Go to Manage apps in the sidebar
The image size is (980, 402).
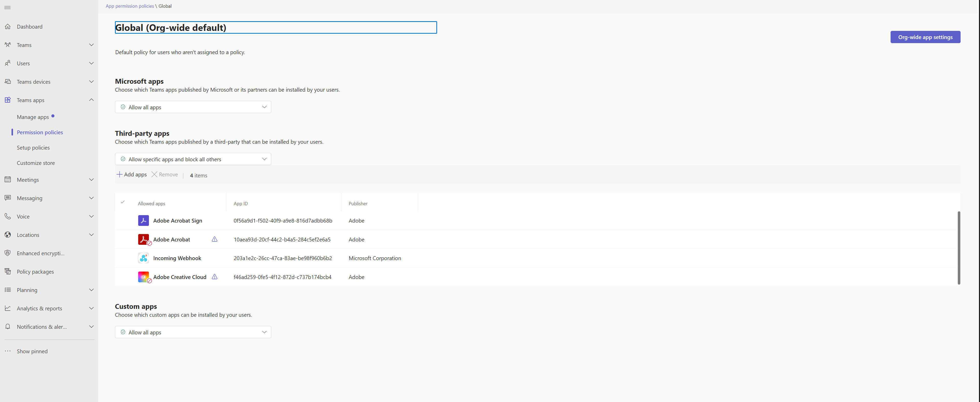point(33,117)
